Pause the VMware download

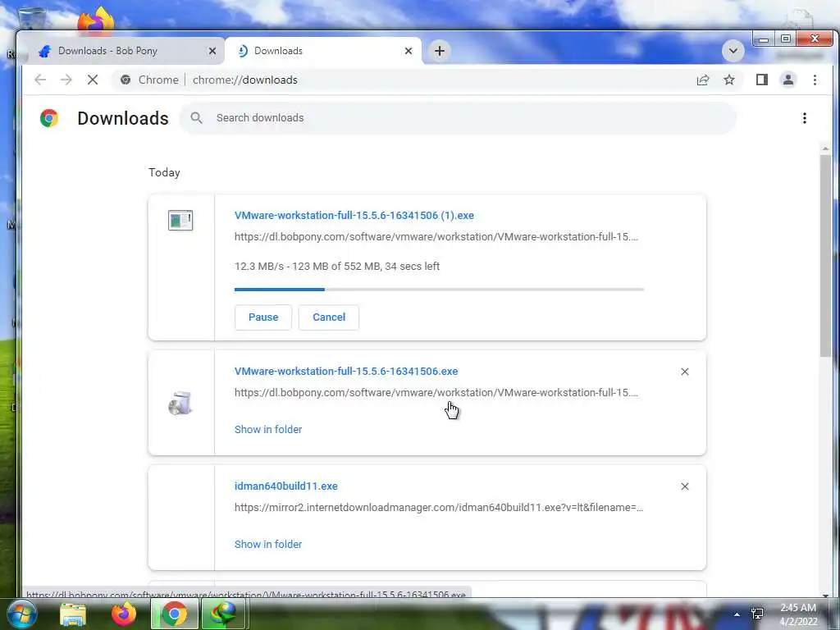[x=263, y=317]
